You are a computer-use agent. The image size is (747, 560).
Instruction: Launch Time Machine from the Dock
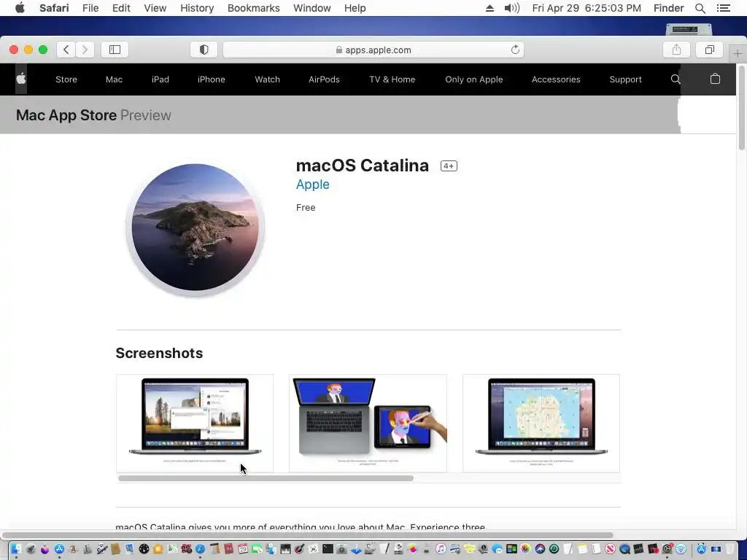point(554,549)
